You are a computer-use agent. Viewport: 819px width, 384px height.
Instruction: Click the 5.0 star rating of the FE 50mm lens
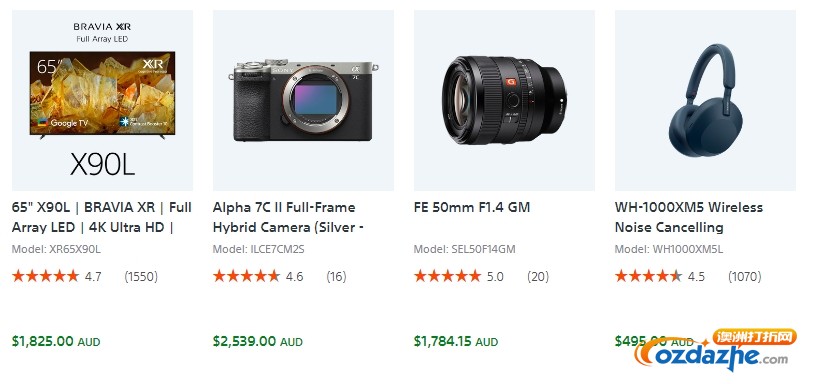(x=459, y=276)
